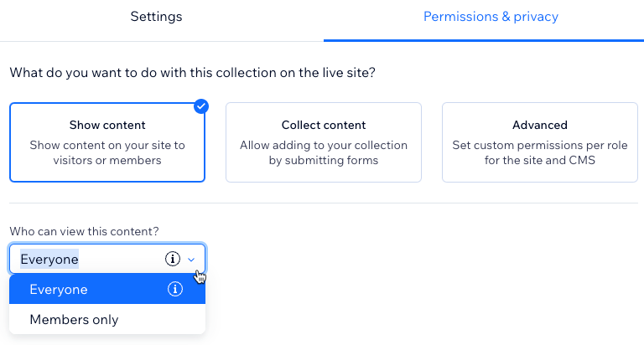The image size is (644, 345).
Task: Select the Show content option card
Action: click(107, 142)
